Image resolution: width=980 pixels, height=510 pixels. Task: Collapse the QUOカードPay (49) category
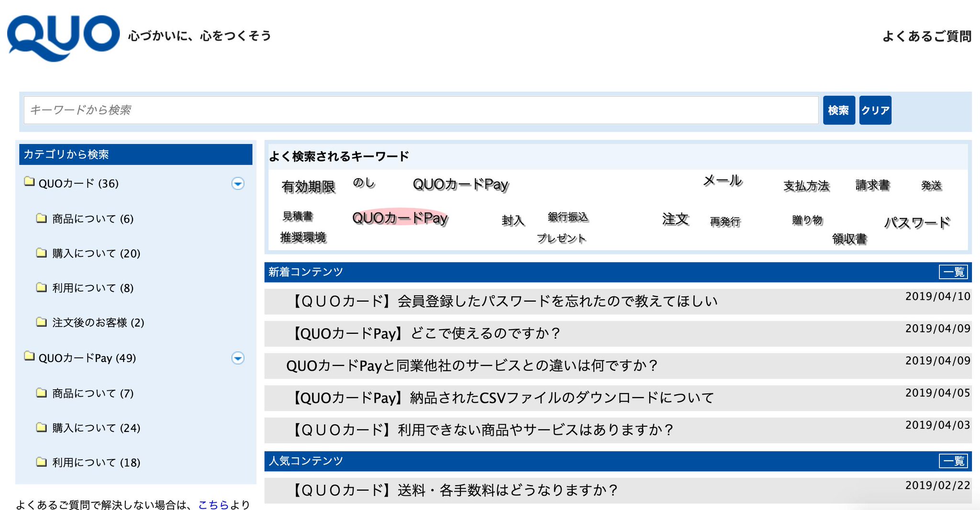pyautogui.click(x=238, y=358)
